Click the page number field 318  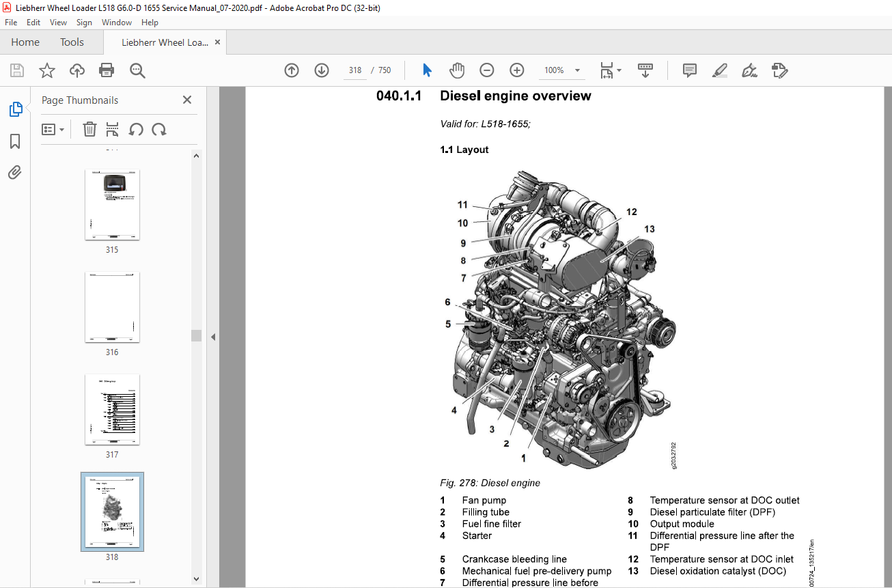354,70
